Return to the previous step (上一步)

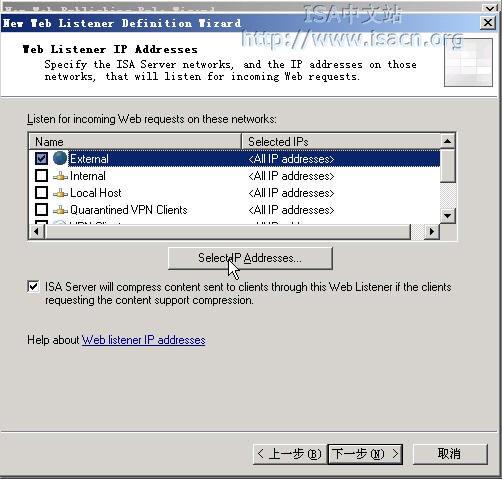click(x=289, y=454)
